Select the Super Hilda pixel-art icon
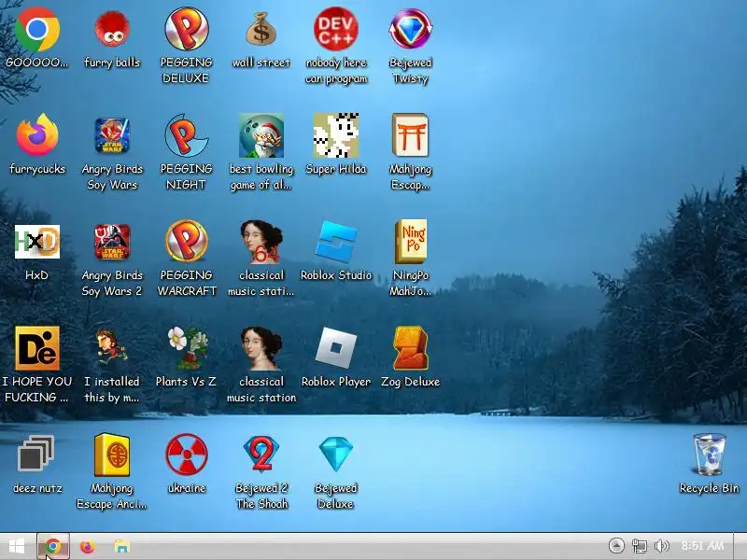This screenshot has width=747, height=560. pyautogui.click(x=336, y=135)
